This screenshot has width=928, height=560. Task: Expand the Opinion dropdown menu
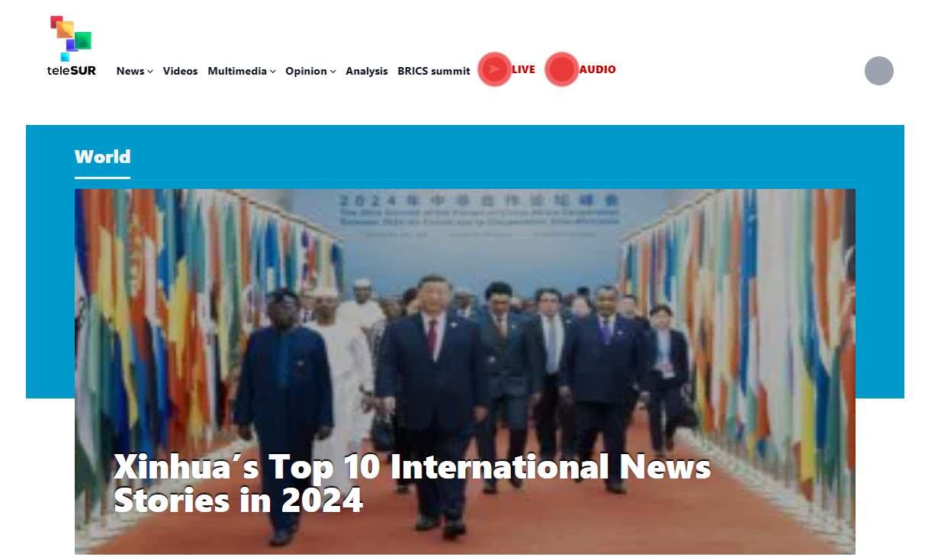(310, 71)
